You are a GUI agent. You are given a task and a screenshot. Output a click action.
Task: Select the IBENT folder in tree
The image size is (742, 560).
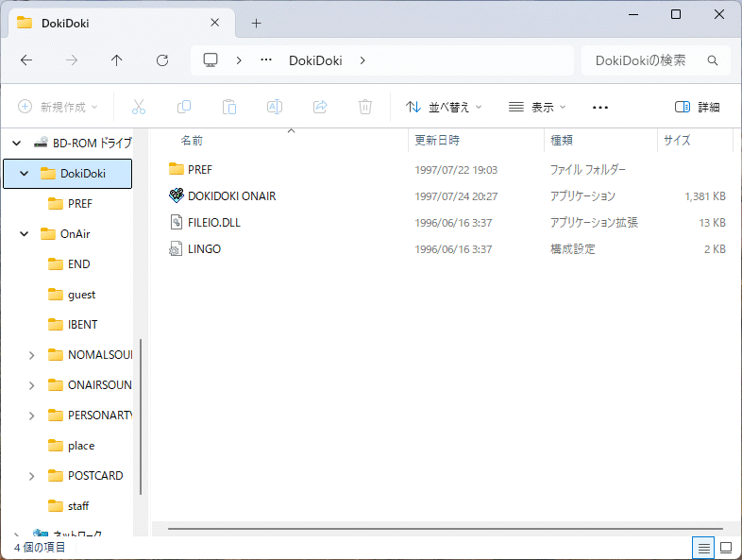[82, 325]
